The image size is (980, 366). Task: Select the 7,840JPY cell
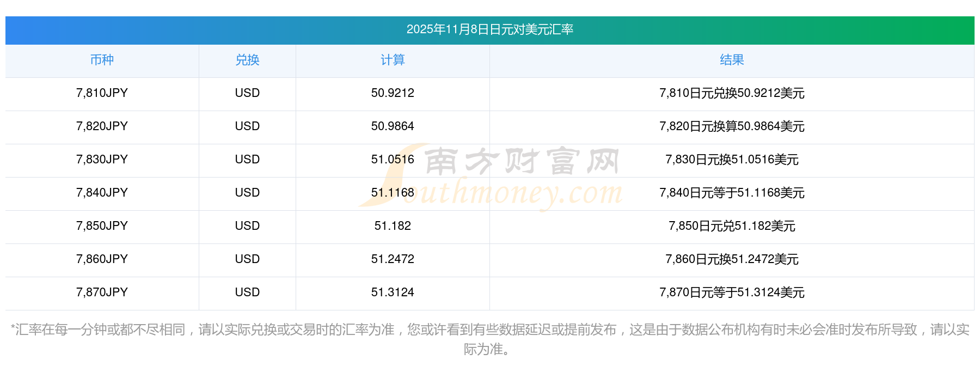tap(102, 193)
